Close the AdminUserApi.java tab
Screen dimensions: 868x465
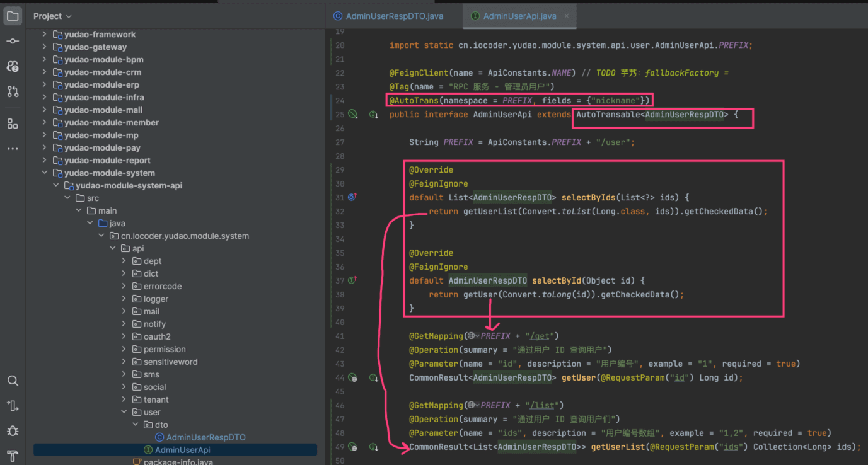pos(567,16)
